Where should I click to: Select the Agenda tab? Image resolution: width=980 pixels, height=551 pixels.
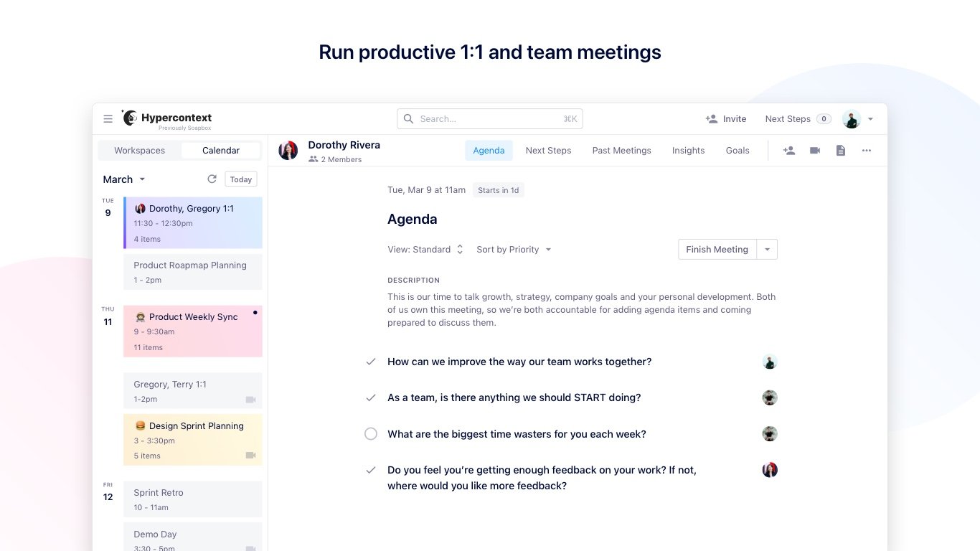coord(489,151)
